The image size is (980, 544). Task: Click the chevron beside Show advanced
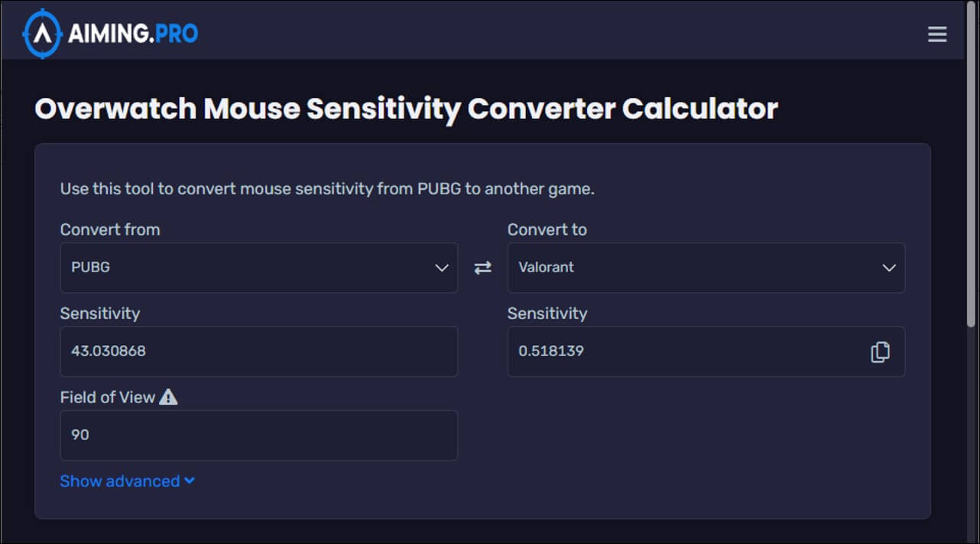190,480
